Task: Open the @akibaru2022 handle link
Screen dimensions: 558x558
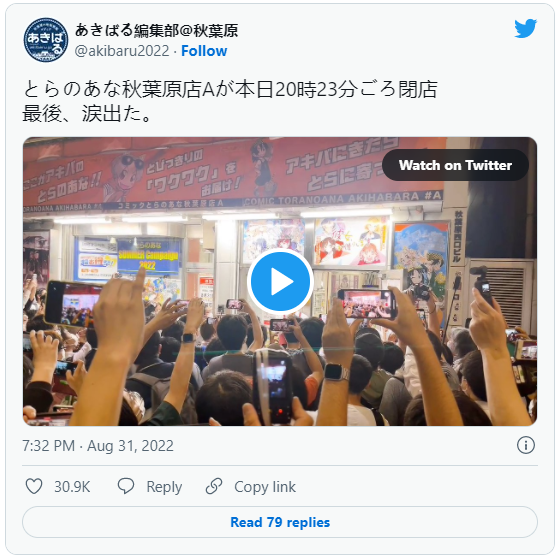Action: click(122, 51)
